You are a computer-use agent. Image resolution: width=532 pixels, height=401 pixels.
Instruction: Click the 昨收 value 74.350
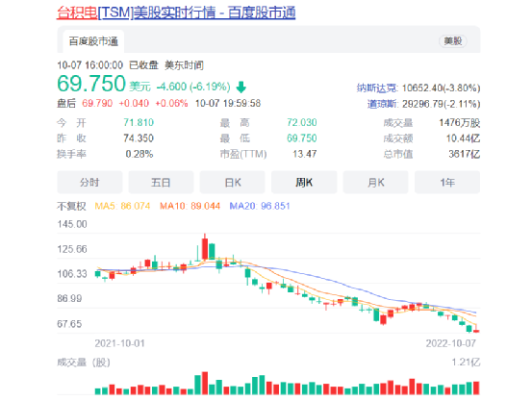click(139, 138)
